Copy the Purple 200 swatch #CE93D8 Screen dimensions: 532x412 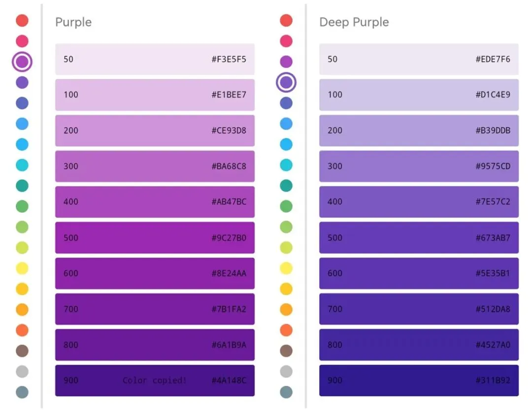click(155, 130)
